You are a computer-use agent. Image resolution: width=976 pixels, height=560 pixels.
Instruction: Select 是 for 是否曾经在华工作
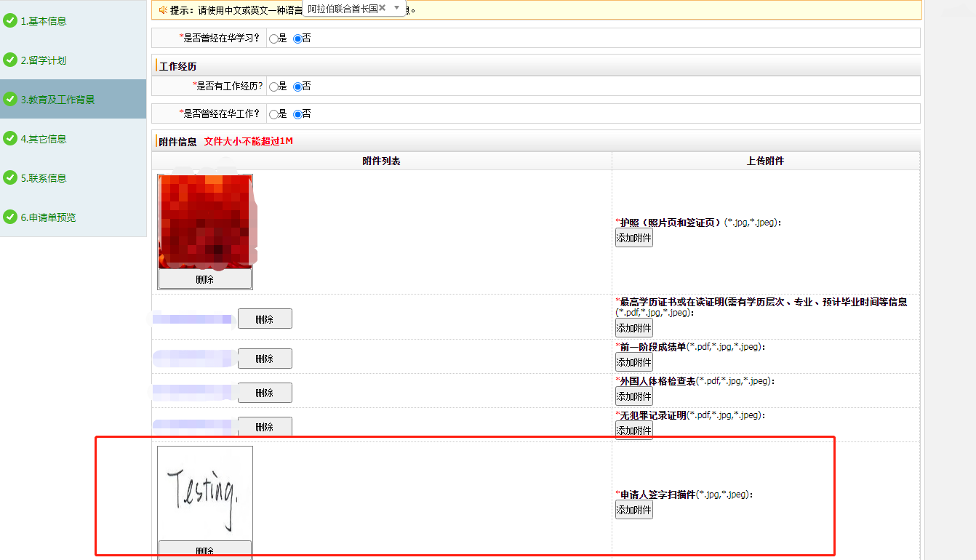coord(273,114)
